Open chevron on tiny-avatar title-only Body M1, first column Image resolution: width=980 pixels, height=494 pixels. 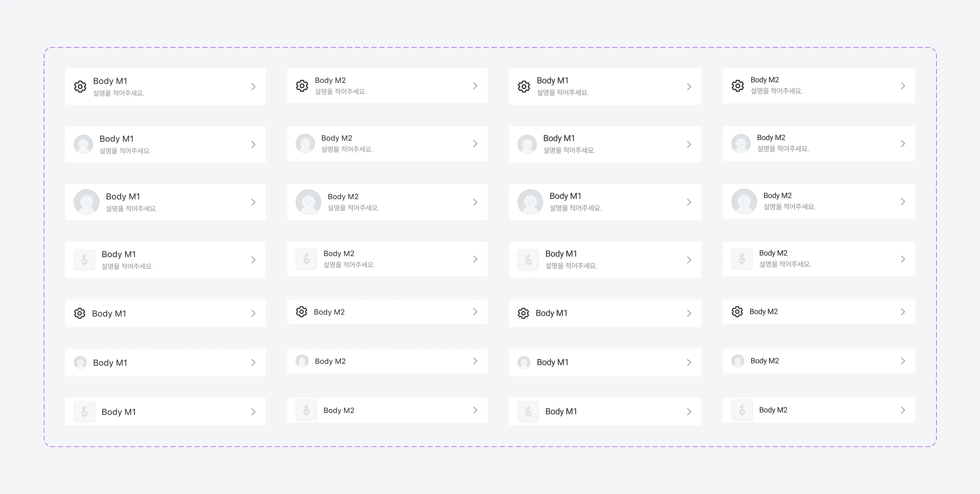[253, 363]
